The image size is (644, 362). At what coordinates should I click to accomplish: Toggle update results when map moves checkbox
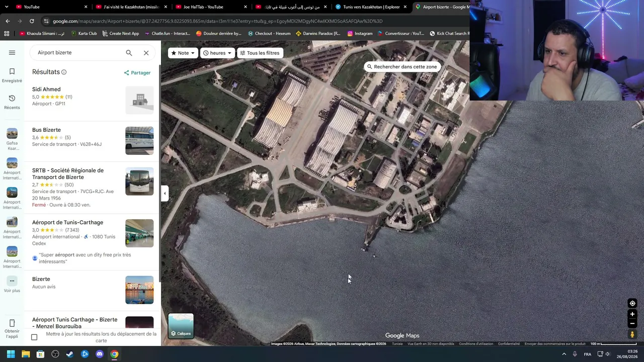click(34, 337)
